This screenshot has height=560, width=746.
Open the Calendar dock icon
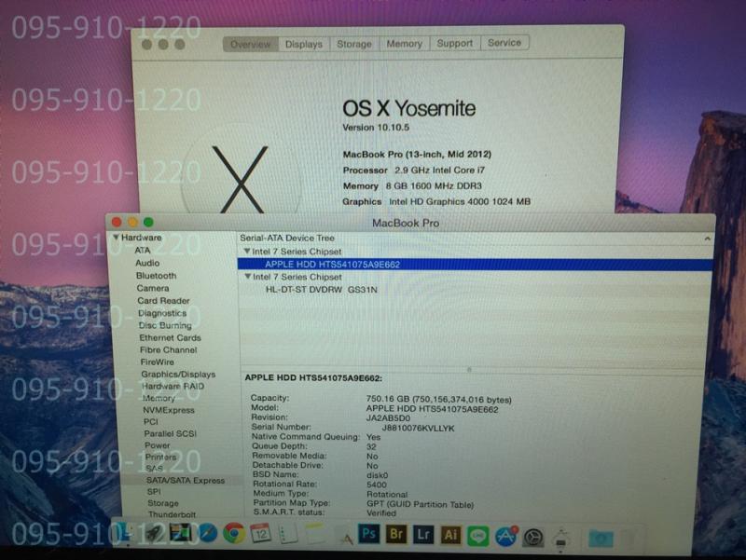pos(260,534)
